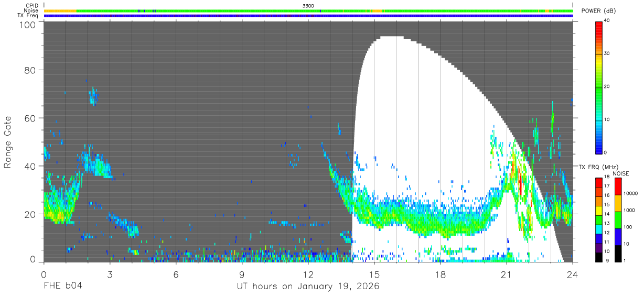Screen dimensions: 644x297
Task: Click the 6 label on the UT hours axis
Action: pyautogui.click(x=176, y=274)
